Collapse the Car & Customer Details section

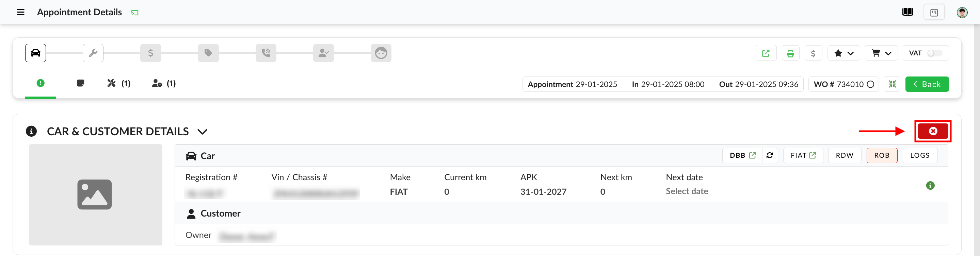(203, 132)
